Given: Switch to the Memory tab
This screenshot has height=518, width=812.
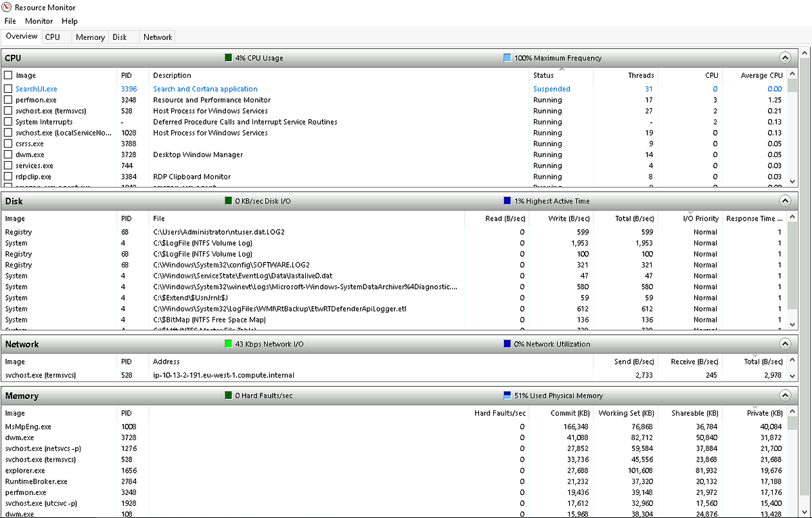Looking at the screenshot, I should [90, 37].
